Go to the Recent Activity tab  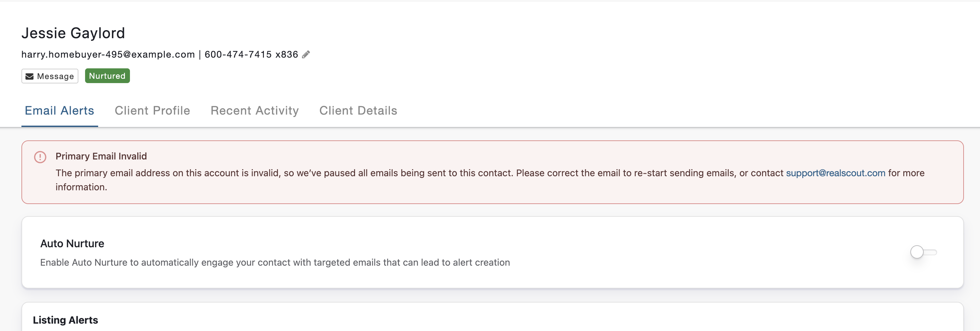coord(255,110)
